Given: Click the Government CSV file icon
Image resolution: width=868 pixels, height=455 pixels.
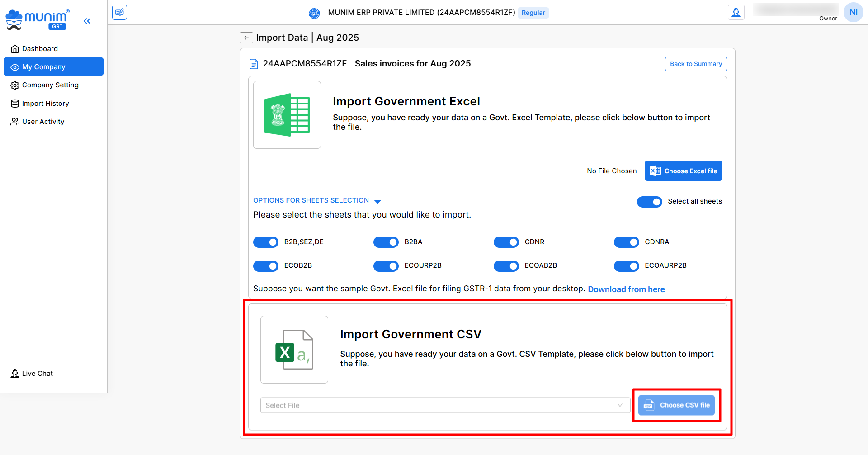Looking at the screenshot, I should 294,350.
